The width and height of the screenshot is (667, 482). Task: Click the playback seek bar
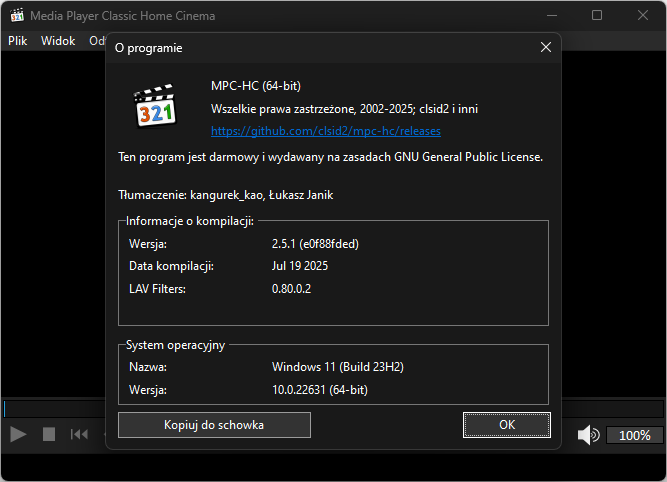tap(334, 409)
